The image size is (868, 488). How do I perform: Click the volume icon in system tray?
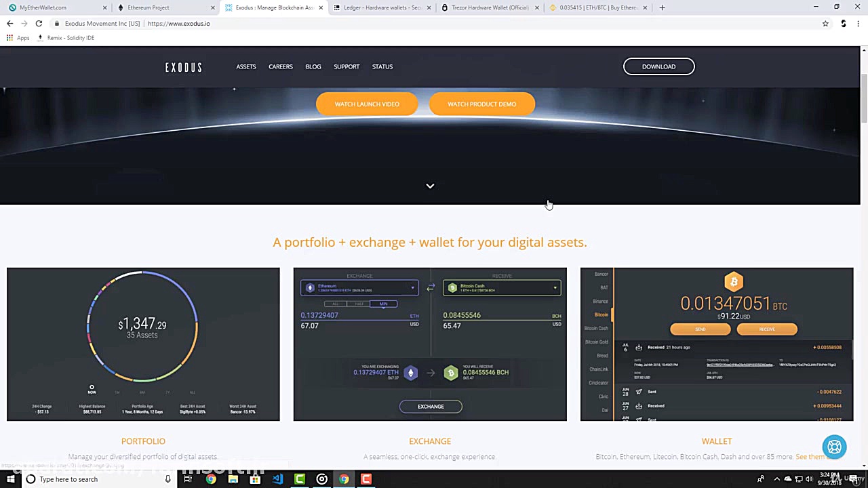[x=809, y=479]
